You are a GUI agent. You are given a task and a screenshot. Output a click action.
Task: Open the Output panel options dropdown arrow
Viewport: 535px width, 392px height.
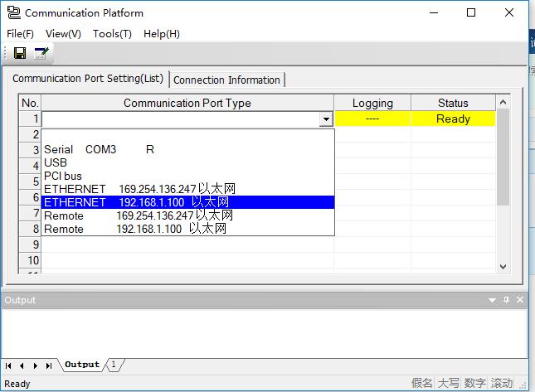[494, 300]
